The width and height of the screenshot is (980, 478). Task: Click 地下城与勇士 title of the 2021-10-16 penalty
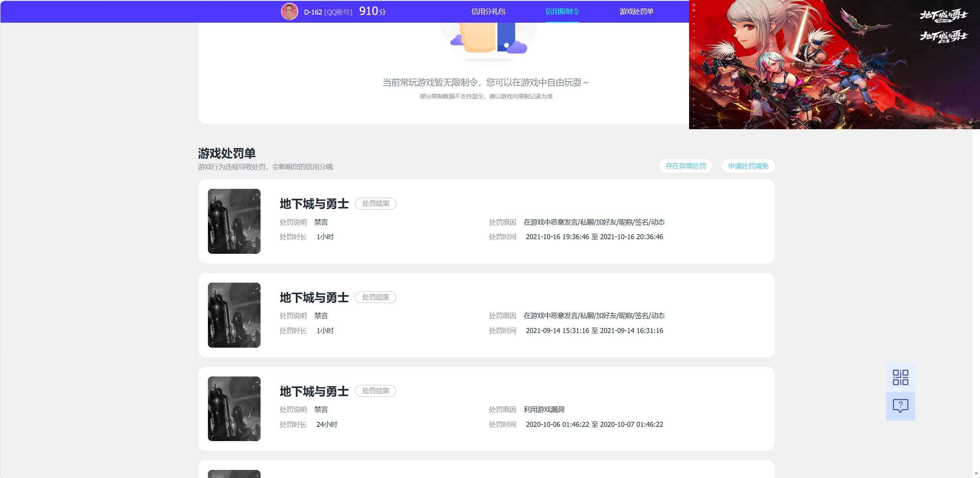(x=314, y=204)
